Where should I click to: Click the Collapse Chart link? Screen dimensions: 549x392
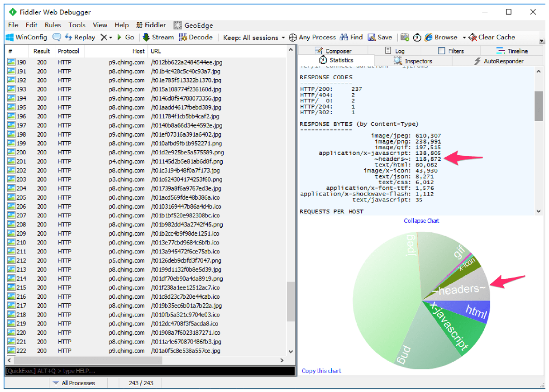(x=421, y=220)
